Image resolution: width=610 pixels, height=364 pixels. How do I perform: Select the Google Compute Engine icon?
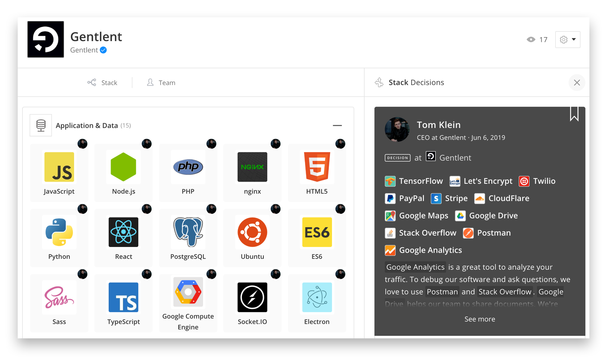coord(188,292)
